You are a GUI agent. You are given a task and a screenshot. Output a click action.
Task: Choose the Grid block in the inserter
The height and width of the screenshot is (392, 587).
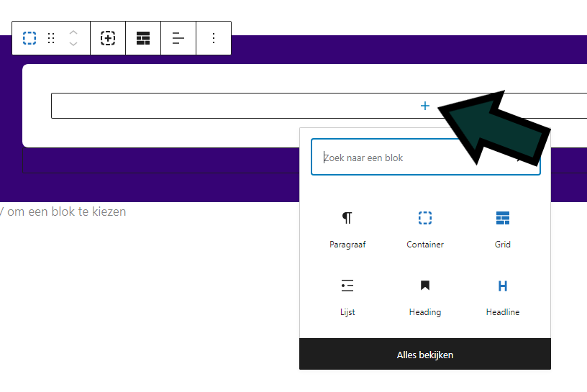[x=502, y=229]
